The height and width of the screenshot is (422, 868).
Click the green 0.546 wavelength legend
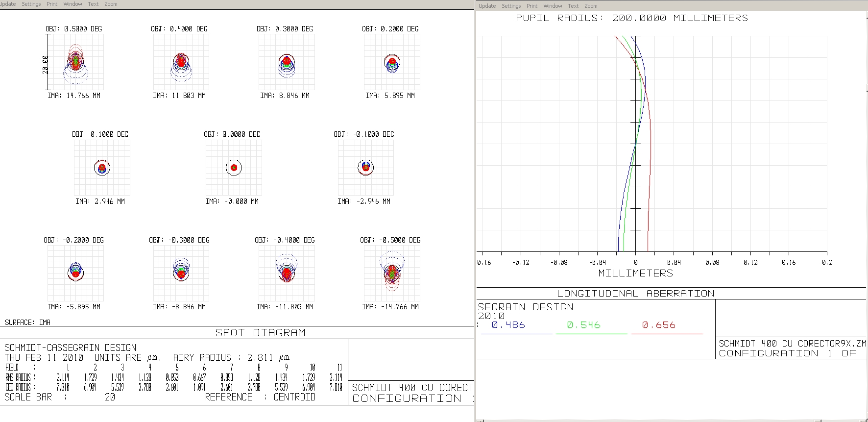583,325
